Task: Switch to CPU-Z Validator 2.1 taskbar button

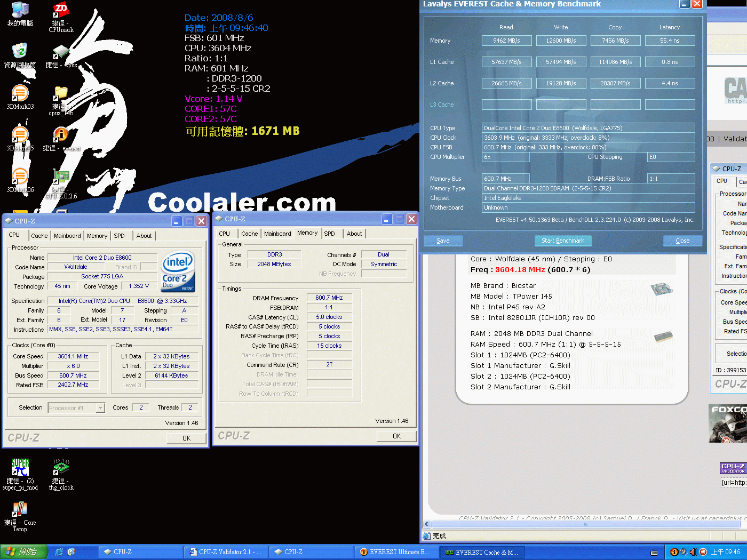Action: (x=226, y=552)
